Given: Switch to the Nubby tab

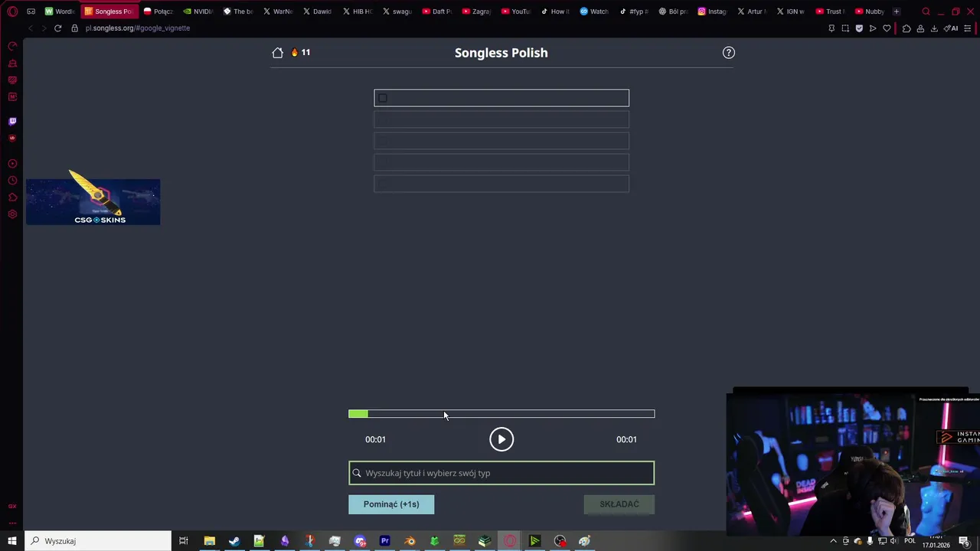Looking at the screenshot, I should point(870,11).
